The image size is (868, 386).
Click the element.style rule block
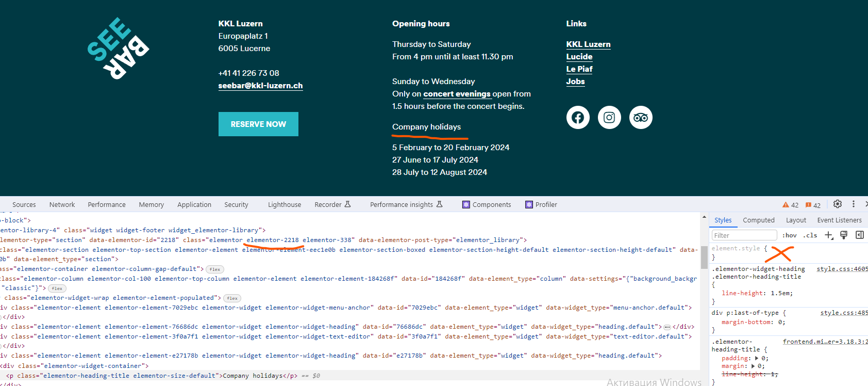click(790, 252)
